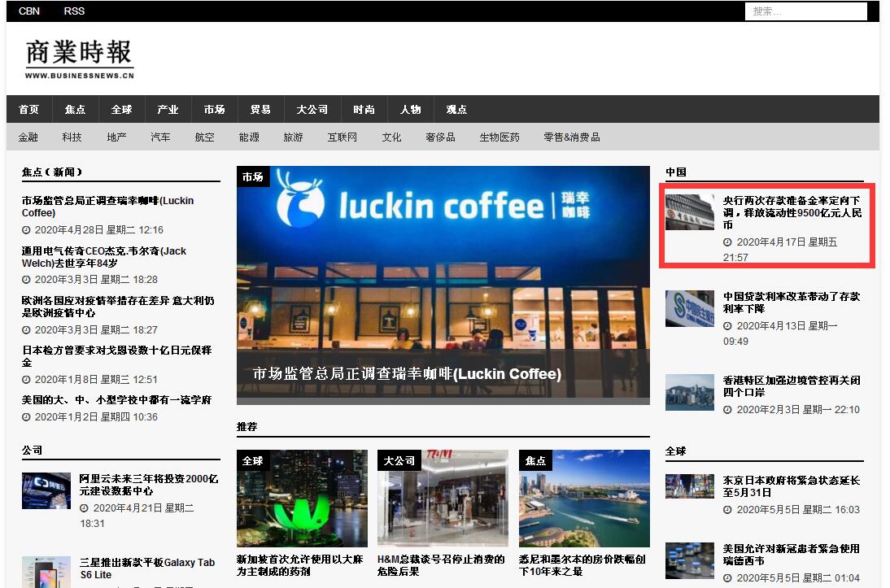The width and height of the screenshot is (890, 588).
Task: Open headline 新加坡首次允许使用以大麻为主制成的药剂
Action: pyautogui.click(x=299, y=565)
